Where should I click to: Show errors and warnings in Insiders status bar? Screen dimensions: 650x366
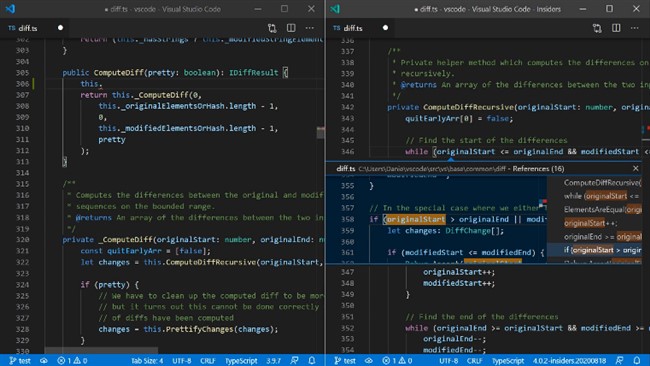397,361
